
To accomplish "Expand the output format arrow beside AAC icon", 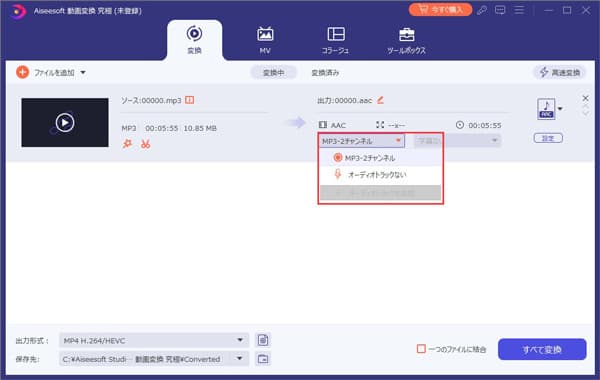I will tap(560, 109).
